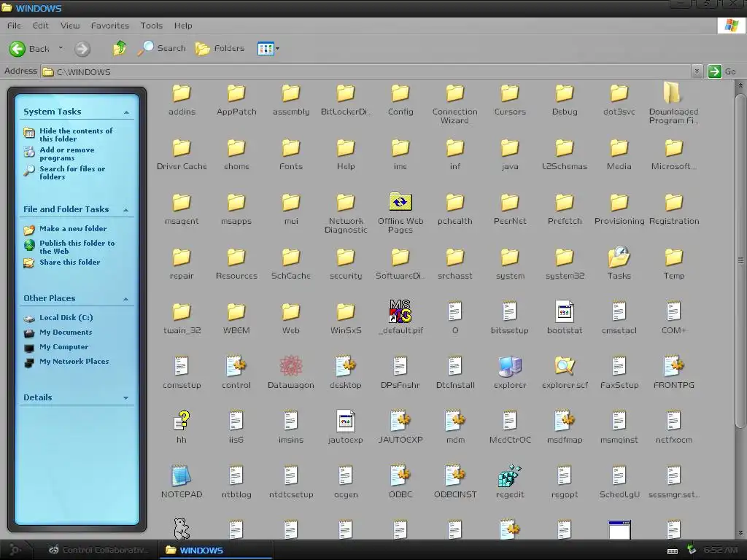The height and width of the screenshot is (560, 747).
Task: Open My Network Places link
Action: [66, 362]
